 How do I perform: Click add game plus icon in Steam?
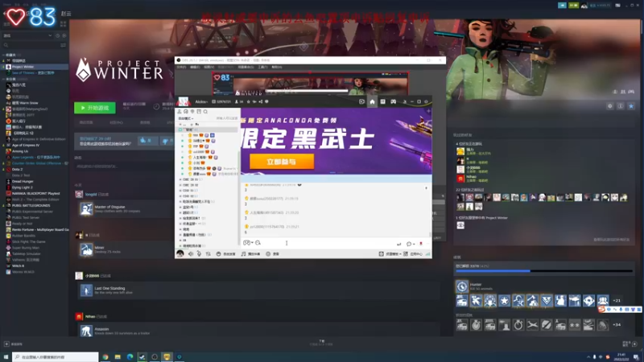pyautogui.click(x=6, y=344)
